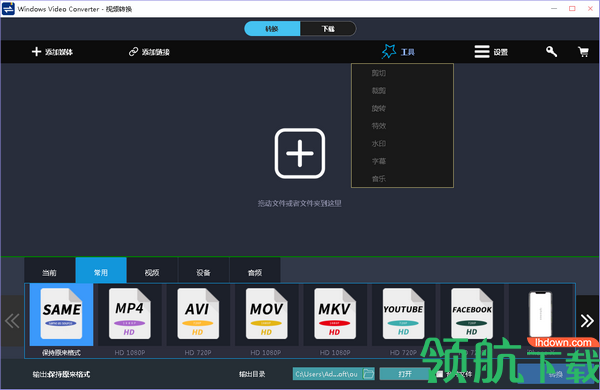Click the 工具 dropdown label
600x390 pixels.
click(408, 52)
